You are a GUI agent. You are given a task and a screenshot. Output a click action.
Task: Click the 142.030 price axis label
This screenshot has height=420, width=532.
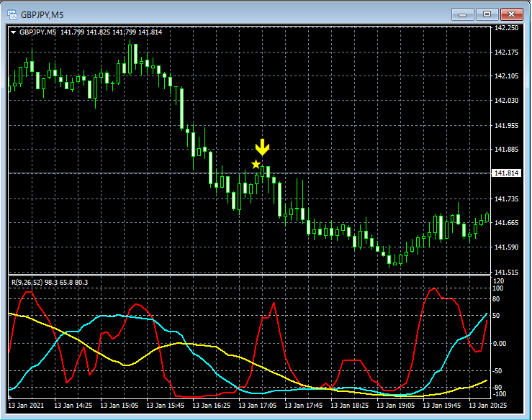[x=506, y=101]
